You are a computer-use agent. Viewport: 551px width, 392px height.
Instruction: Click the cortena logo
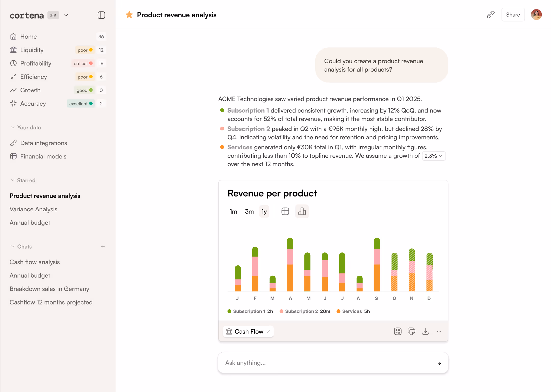point(27,15)
